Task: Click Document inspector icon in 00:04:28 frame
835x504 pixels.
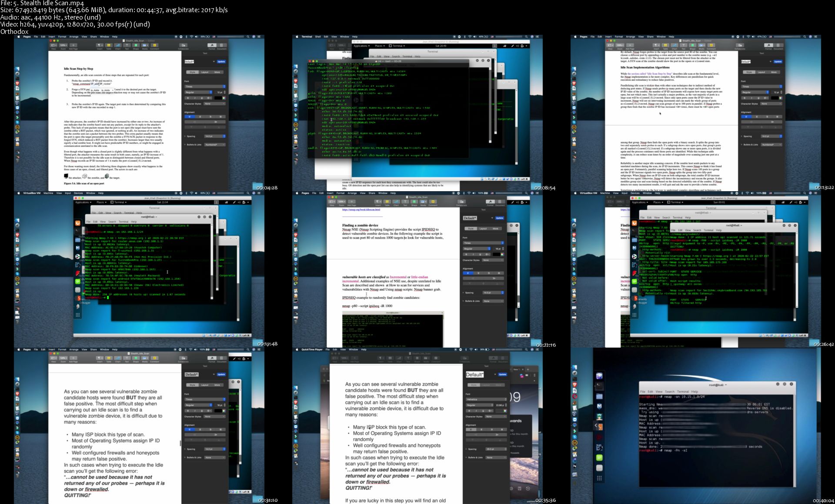Action: coord(221,45)
